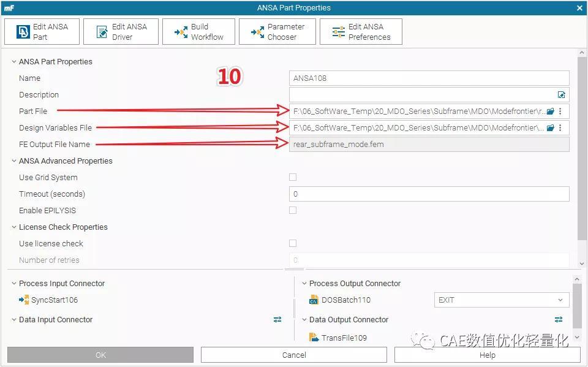
Task: Open the Edit ANSA Driver tool
Action: coord(121,32)
